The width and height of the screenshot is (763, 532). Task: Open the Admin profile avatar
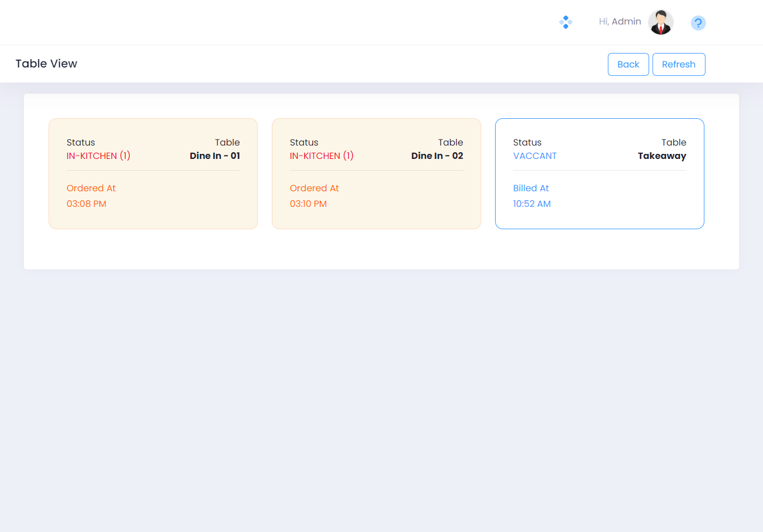pos(661,22)
